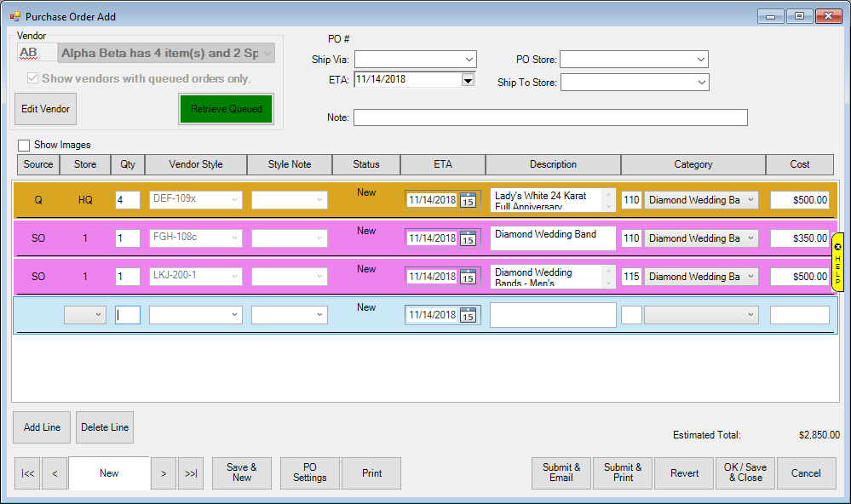Image resolution: width=851 pixels, height=504 pixels.
Task: Jump to last record navigation arrow
Action: pyautogui.click(x=191, y=473)
